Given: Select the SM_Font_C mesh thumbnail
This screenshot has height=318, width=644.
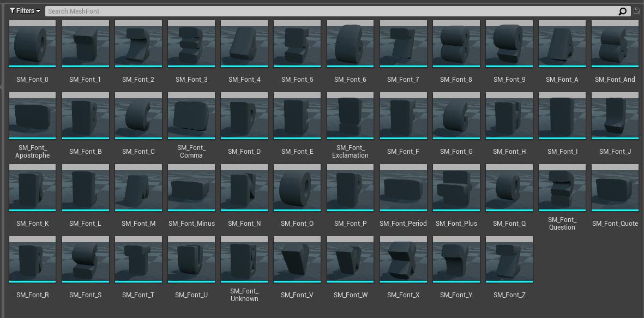Looking at the screenshot, I should (x=139, y=116).
